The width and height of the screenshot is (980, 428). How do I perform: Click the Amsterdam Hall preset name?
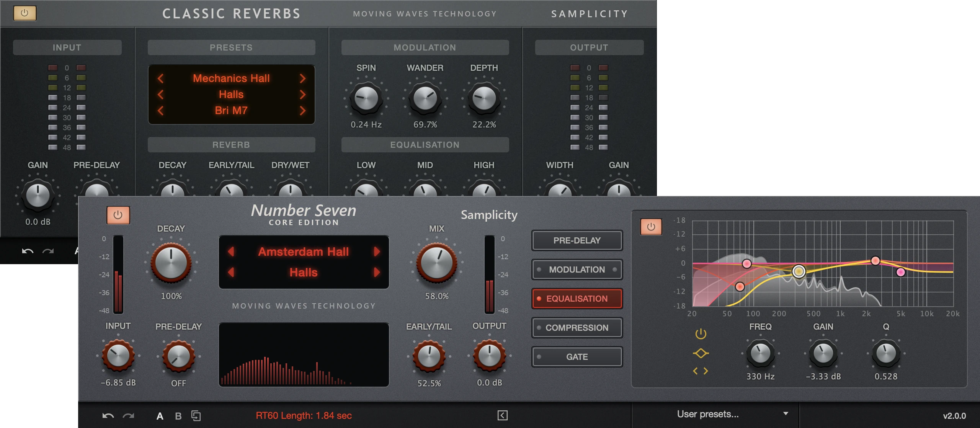(x=304, y=252)
